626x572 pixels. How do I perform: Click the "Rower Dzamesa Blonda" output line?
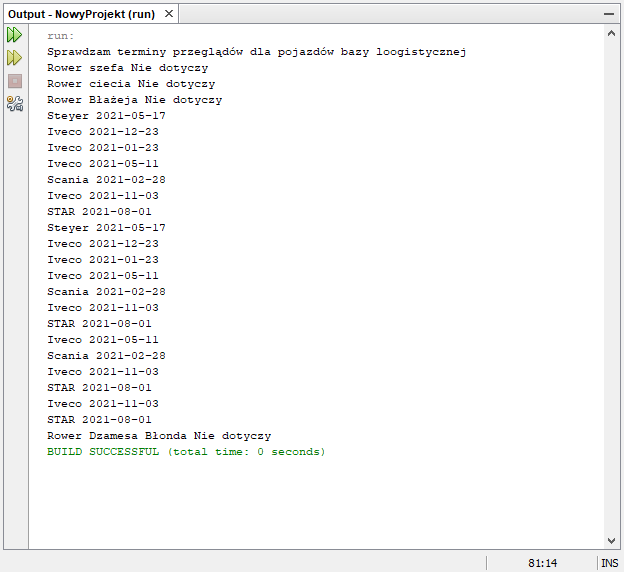click(x=158, y=436)
